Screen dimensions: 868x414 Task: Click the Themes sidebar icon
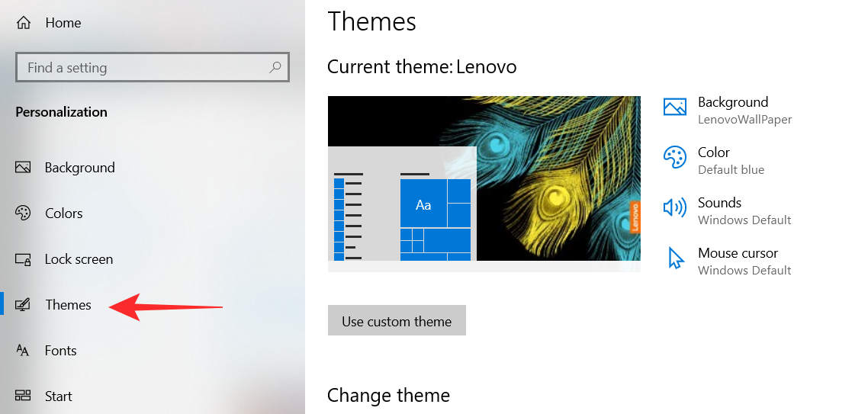[x=23, y=305]
